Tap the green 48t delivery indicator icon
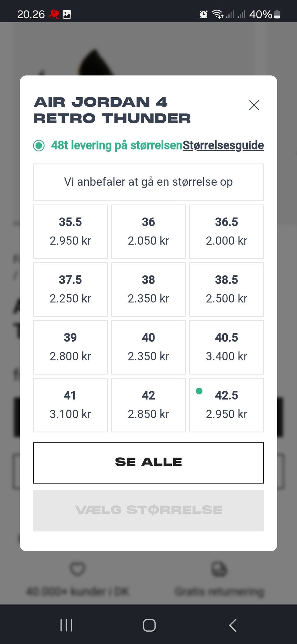 (39, 145)
